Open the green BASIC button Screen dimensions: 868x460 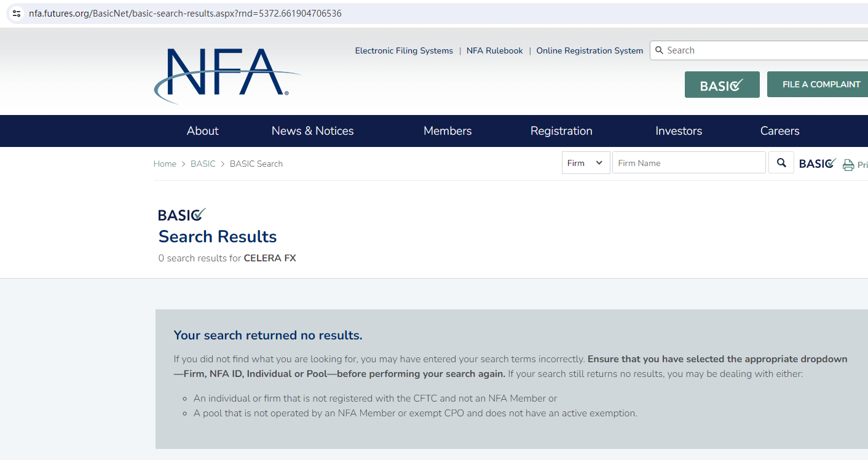click(x=722, y=85)
